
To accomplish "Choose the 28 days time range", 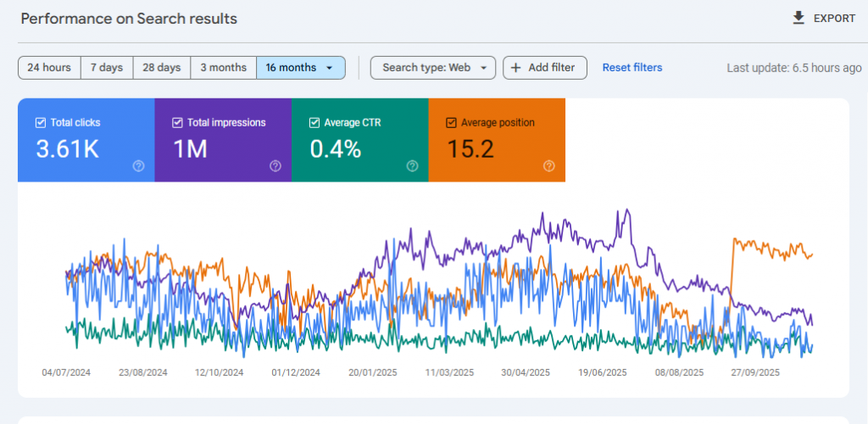I will (x=161, y=68).
